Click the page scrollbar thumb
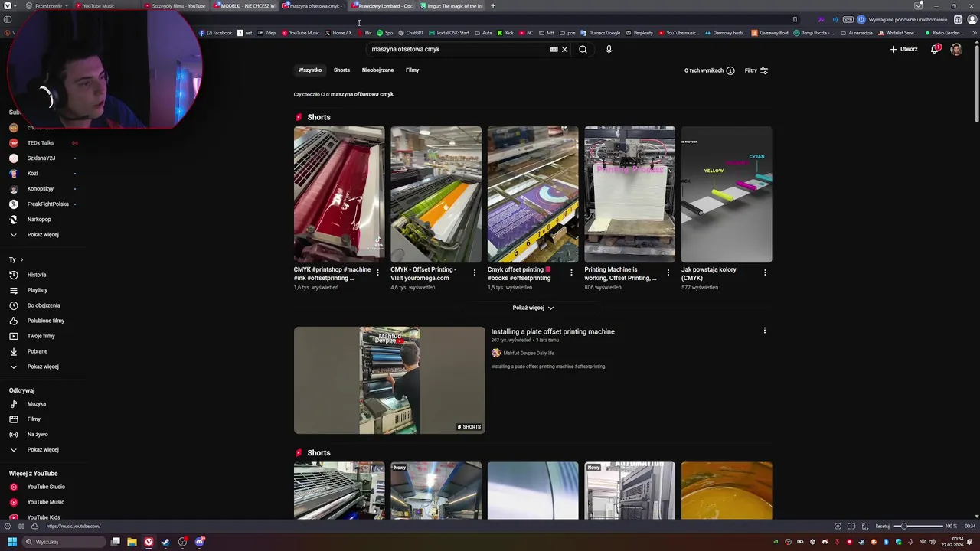980x551 pixels. pos(976,84)
